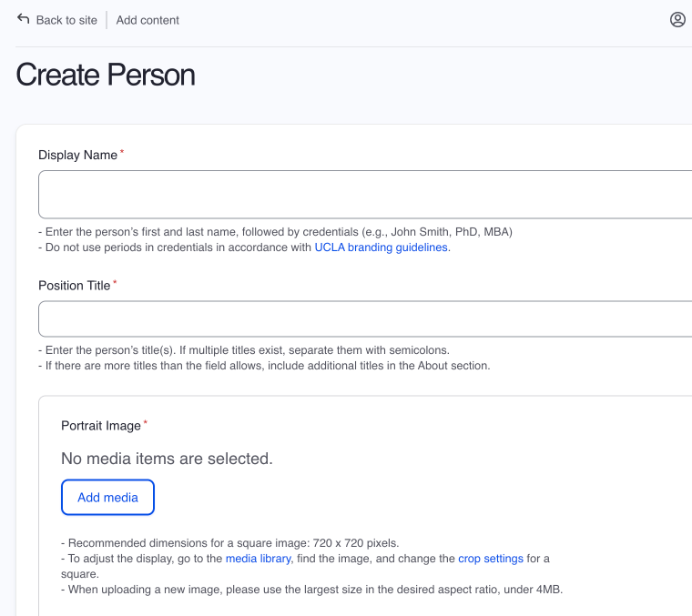The width and height of the screenshot is (692, 616).
Task: Open the Add content menu item
Action: click(x=148, y=20)
